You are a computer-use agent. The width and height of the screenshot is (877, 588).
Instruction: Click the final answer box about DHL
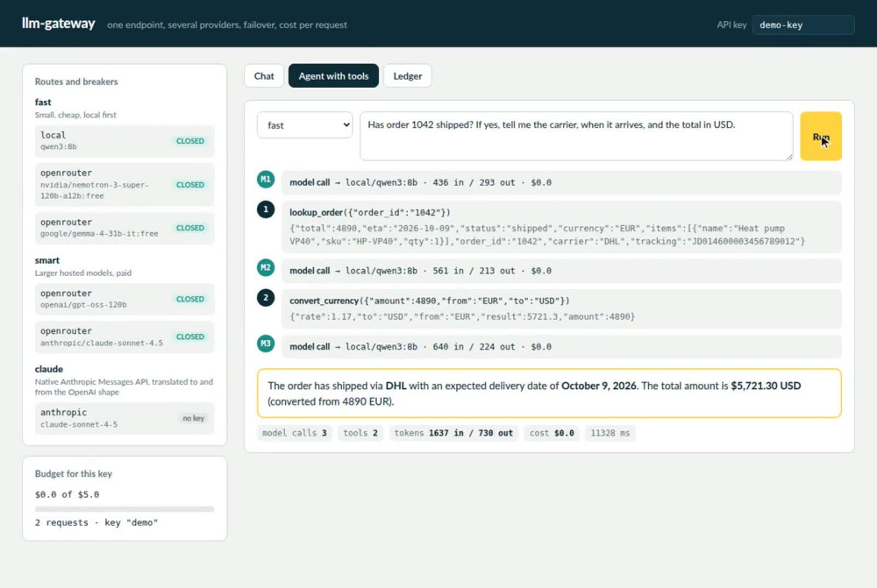pyautogui.click(x=549, y=393)
